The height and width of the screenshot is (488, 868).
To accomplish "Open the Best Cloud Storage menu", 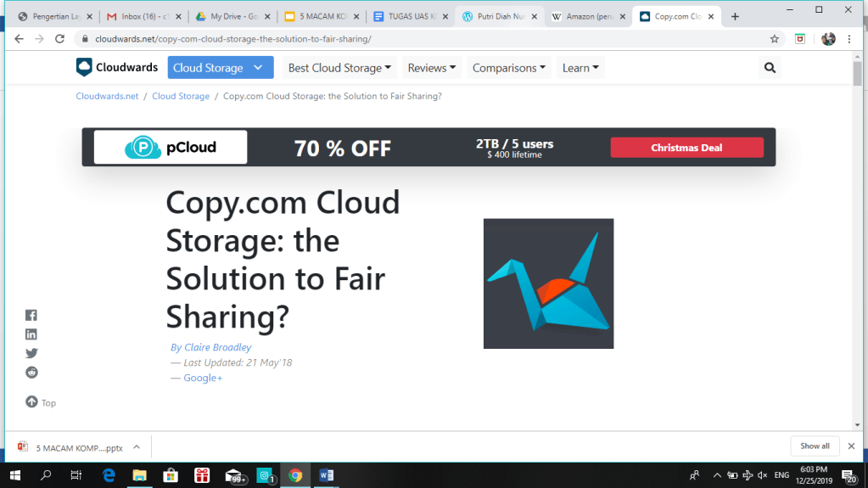I will 339,68.
